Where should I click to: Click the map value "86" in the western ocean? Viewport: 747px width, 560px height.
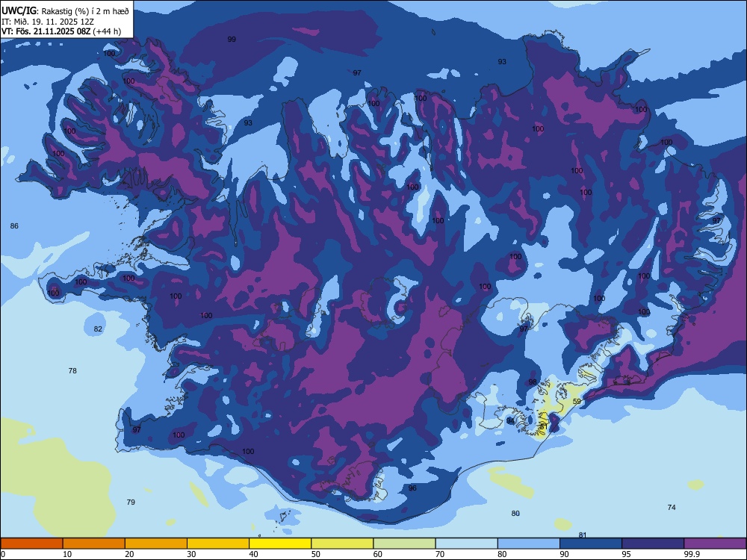(x=14, y=226)
